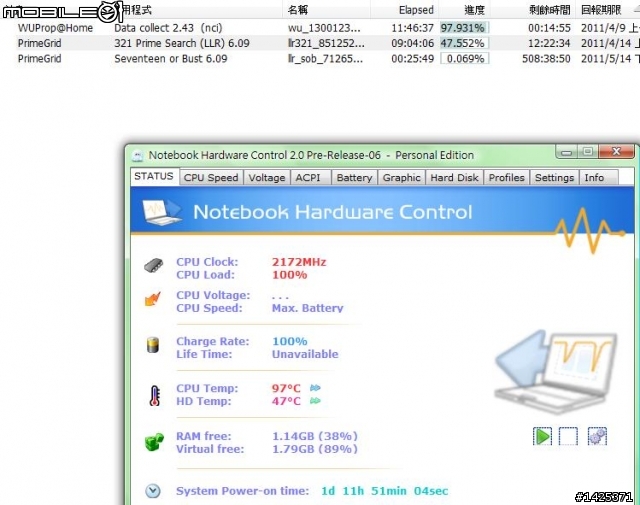Click the orange voltage arrow icon
640x505 pixels.
tap(153, 299)
